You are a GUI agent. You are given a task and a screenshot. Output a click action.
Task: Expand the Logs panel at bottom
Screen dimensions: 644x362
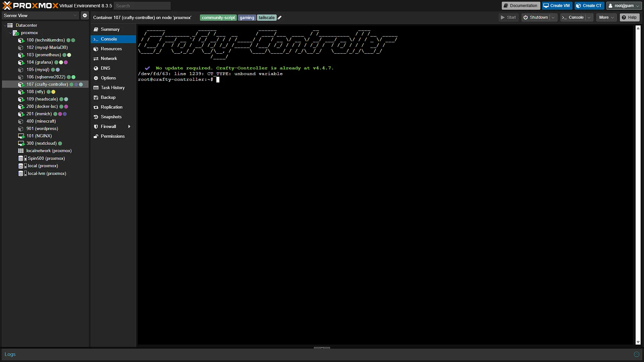(636, 354)
